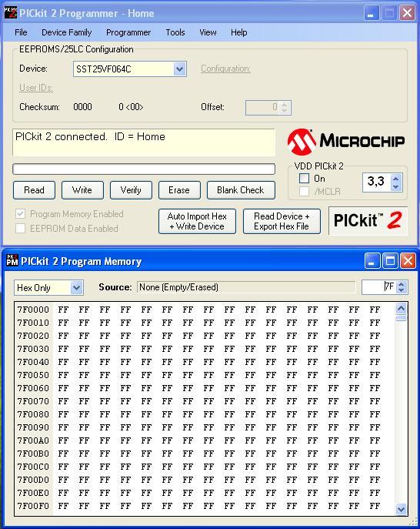
Task: Minimize the Program Memory window
Action: click(372, 261)
